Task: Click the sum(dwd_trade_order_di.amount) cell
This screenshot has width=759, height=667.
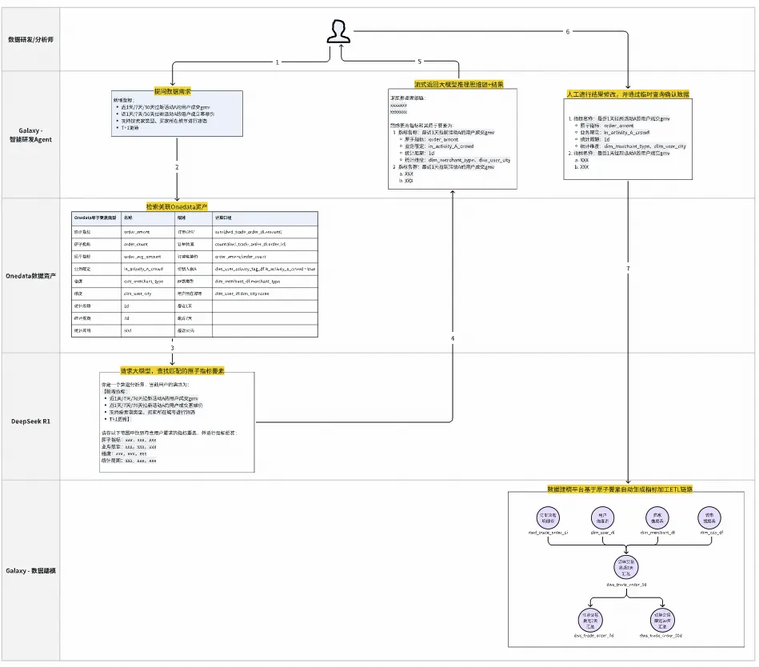Action: (265, 232)
